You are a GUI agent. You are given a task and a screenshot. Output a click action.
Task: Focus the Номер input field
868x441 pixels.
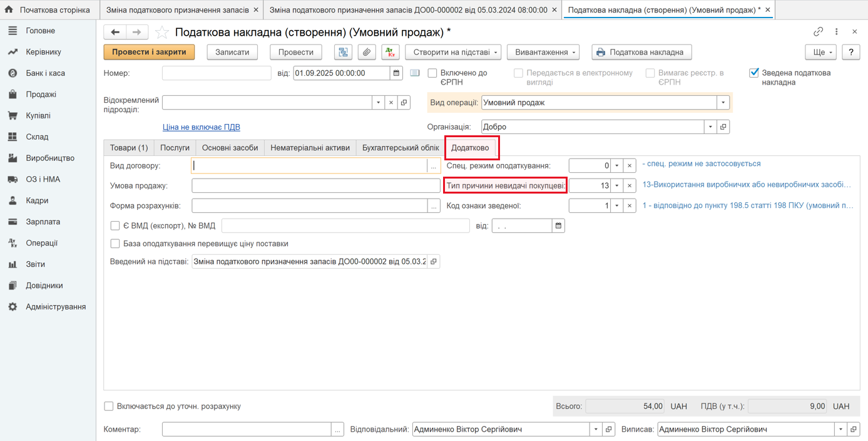pyautogui.click(x=217, y=73)
